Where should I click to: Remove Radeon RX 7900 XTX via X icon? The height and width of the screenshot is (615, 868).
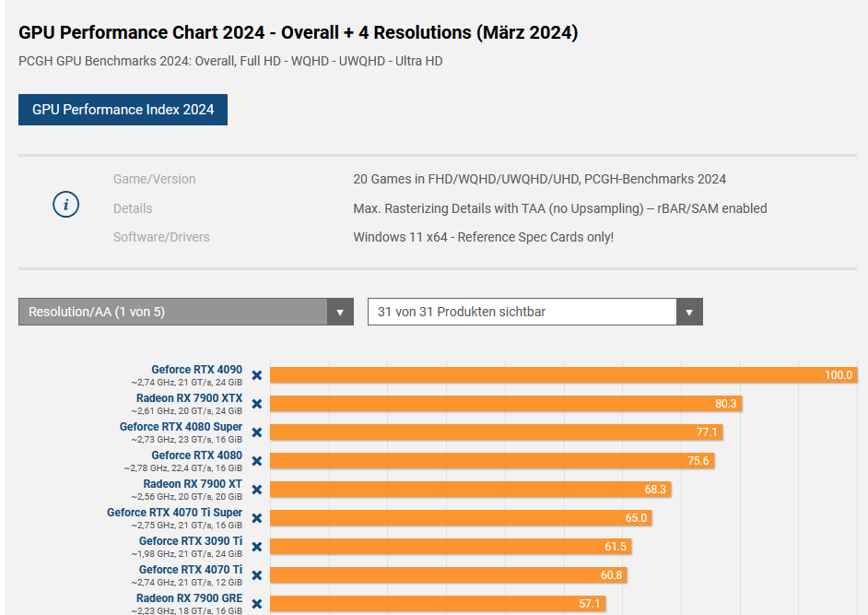[x=257, y=404]
